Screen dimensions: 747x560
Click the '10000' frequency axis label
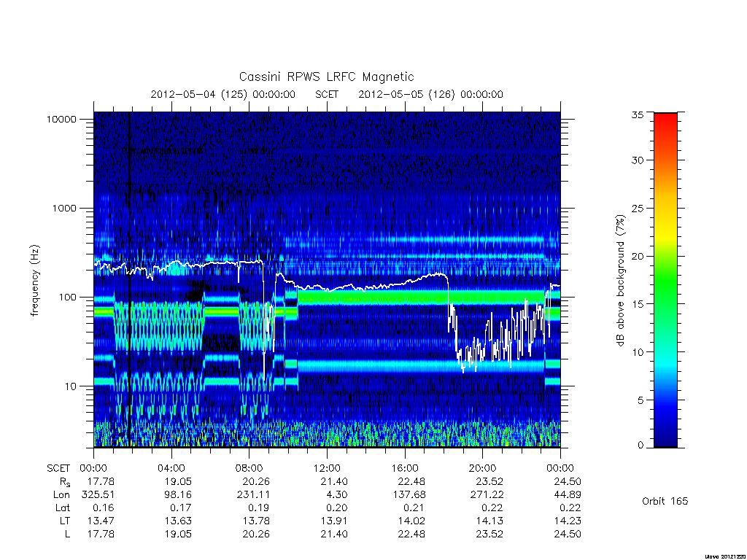61,119
